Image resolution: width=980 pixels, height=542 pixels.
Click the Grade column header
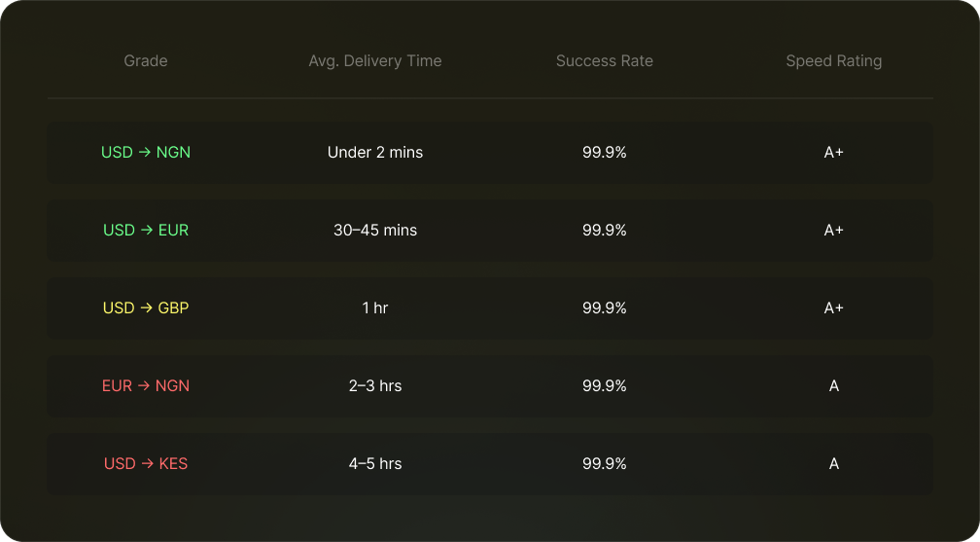coord(146,60)
